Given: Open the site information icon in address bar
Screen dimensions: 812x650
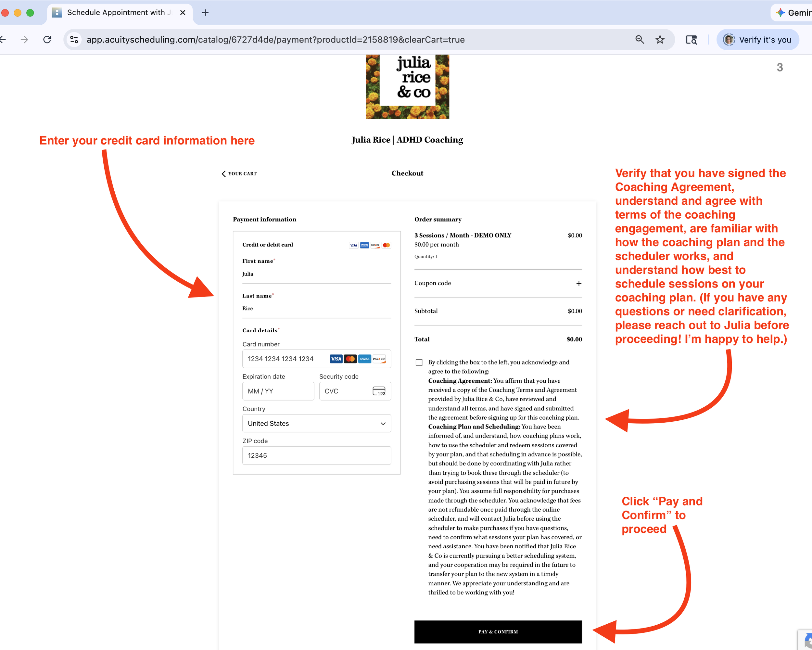Looking at the screenshot, I should click(74, 40).
